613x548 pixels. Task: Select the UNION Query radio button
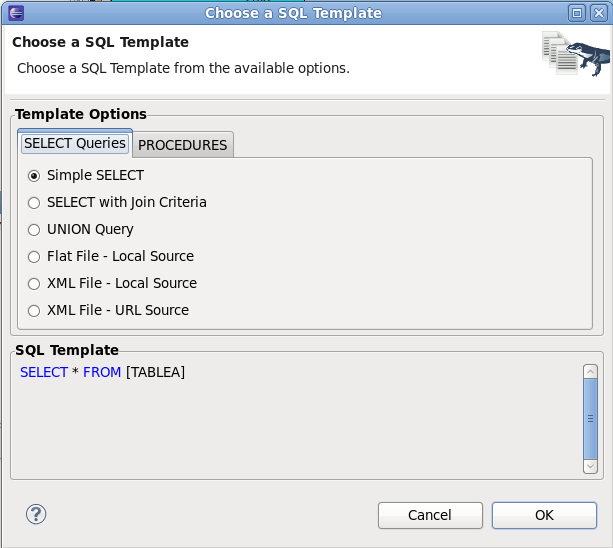click(x=34, y=229)
